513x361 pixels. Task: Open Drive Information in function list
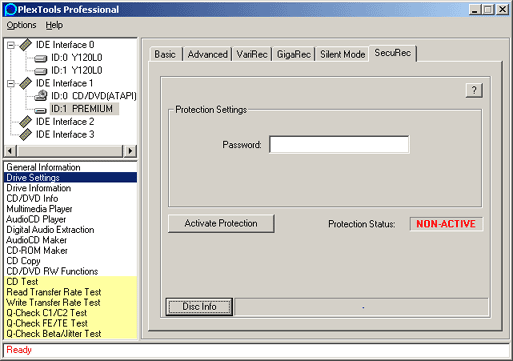(x=70, y=188)
